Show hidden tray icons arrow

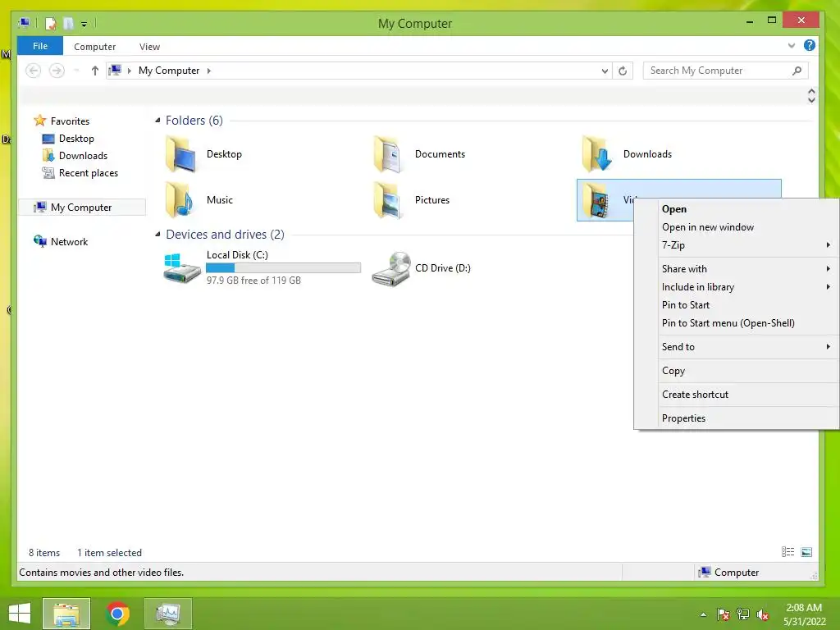point(703,614)
